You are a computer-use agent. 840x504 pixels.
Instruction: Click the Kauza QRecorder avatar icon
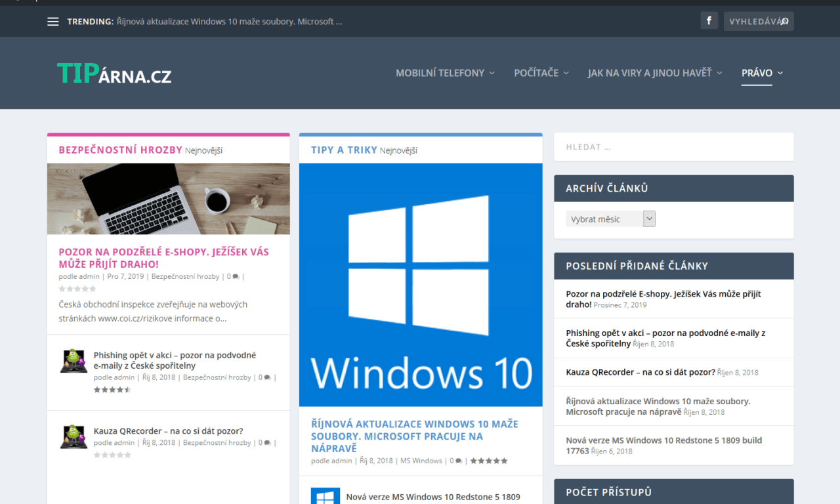[73, 437]
